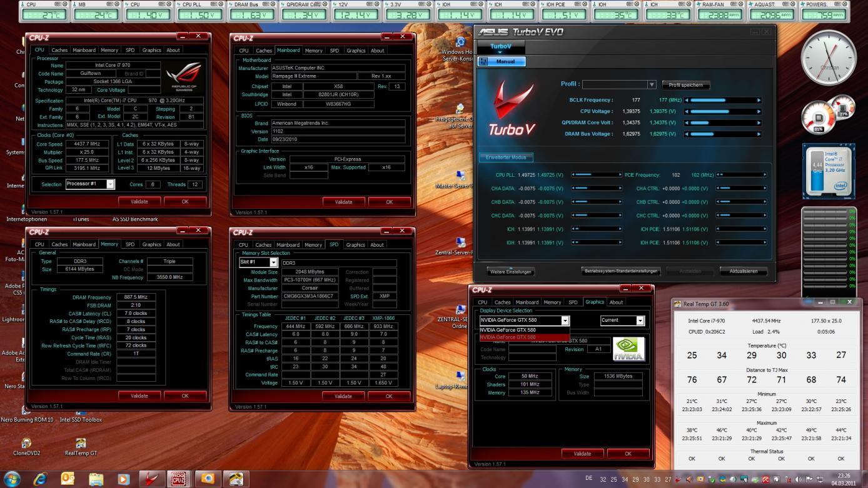Adjust the BCLK Frequency slider bar
Viewport: 868px width, 488px height.
click(723, 100)
